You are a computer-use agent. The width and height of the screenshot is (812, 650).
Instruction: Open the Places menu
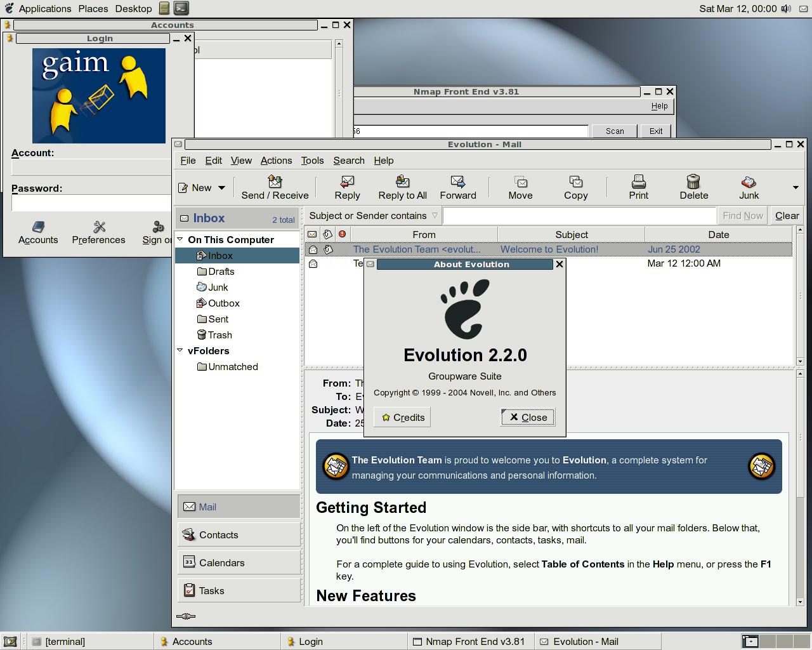click(x=93, y=8)
